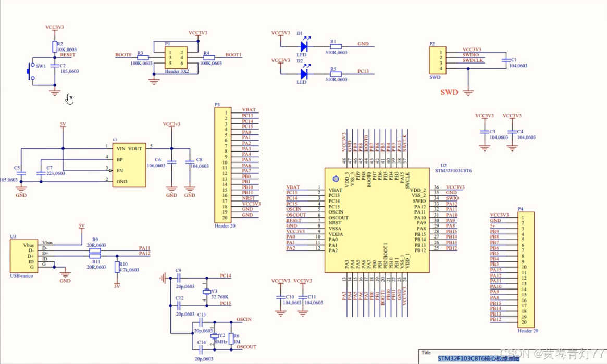Image resolution: width=607 pixels, height=364 pixels.
Task: Select resistor R6 1M
Action: 231,338
